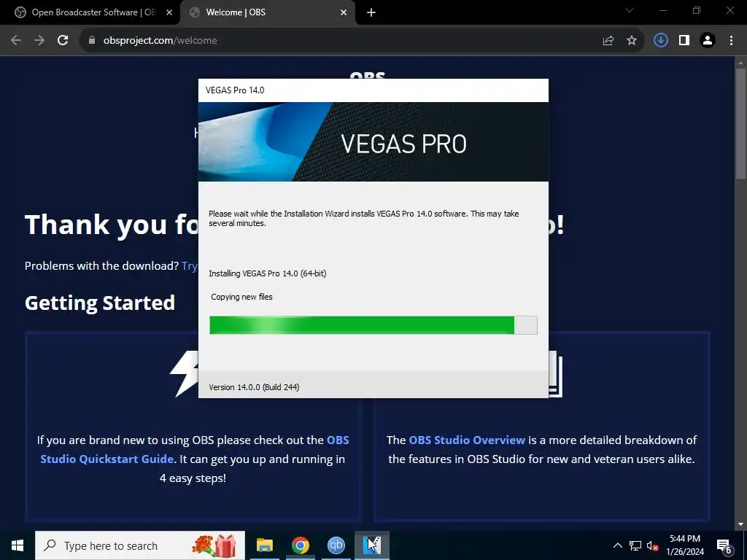Open network status tray icon
This screenshot has width=747, height=560.
(x=635, y=545)
